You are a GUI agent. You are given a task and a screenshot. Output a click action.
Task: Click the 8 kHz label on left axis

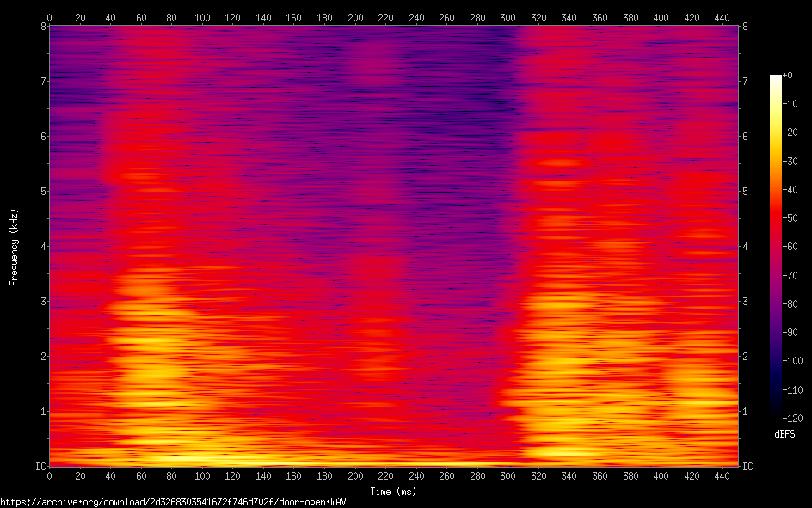point(42,26)
